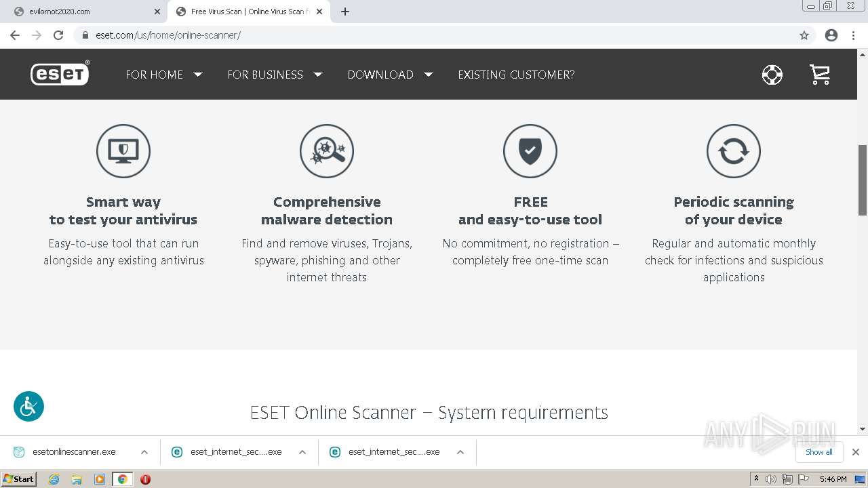Bookmark this page with the star

pos(804,35)
